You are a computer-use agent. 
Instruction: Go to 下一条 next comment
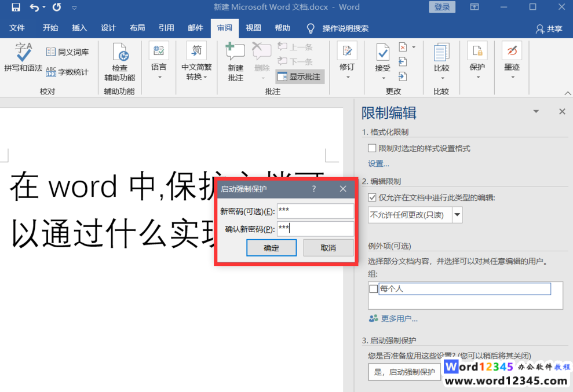[x=295, y=61]
